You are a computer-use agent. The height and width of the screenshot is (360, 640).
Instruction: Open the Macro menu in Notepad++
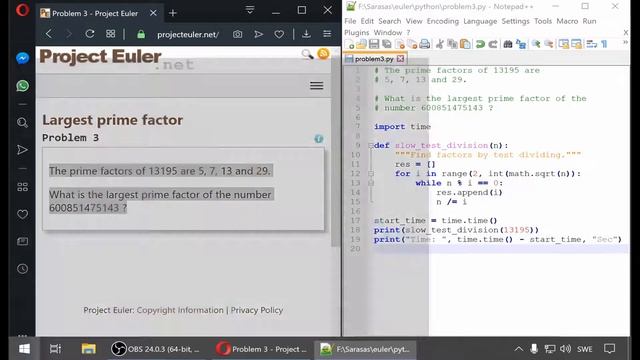567,21
